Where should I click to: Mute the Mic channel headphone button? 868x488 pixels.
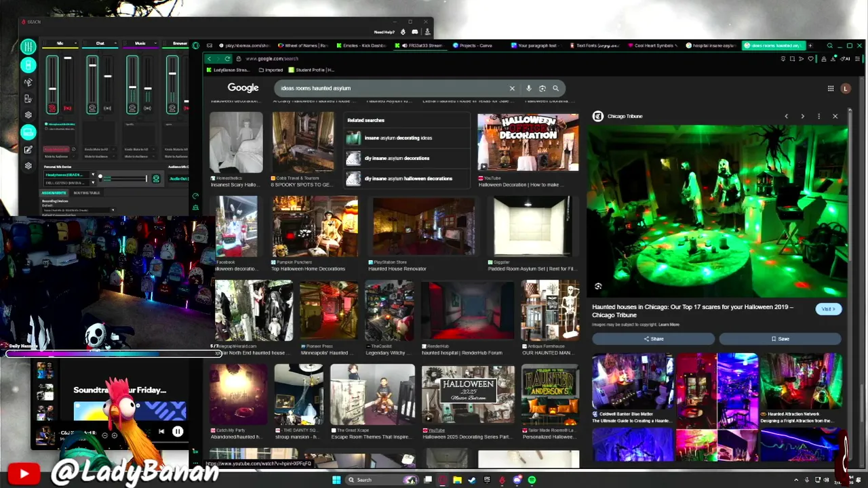[52, 108]
